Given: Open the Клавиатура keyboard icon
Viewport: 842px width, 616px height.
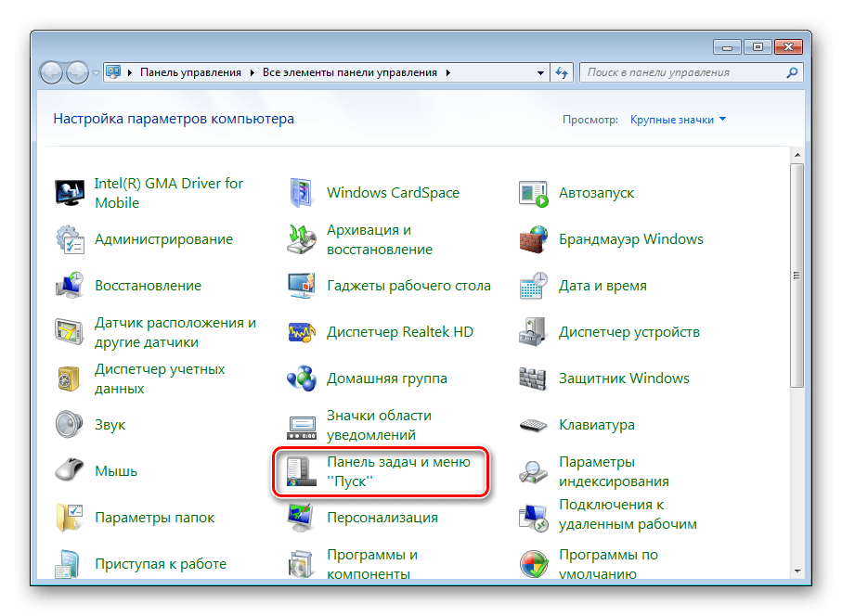Looking at the screenshot, I should [x=534, y=425].
